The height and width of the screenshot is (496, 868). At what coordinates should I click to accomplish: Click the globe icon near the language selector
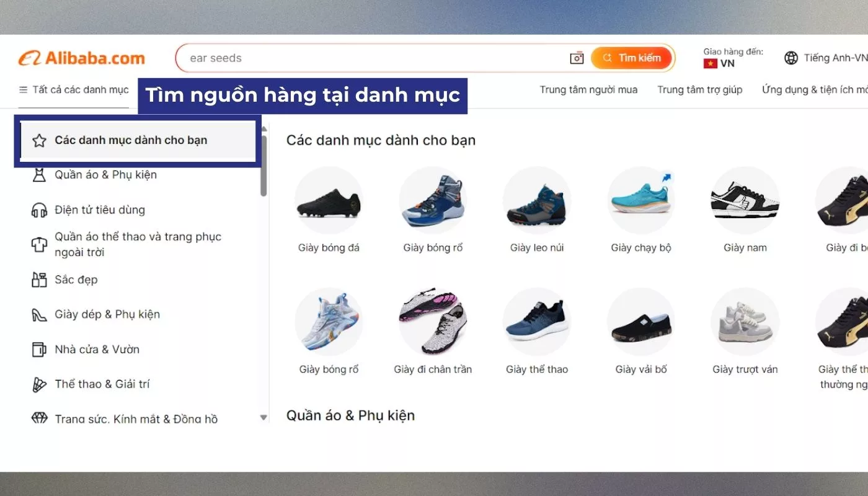[x=791, y=57]
